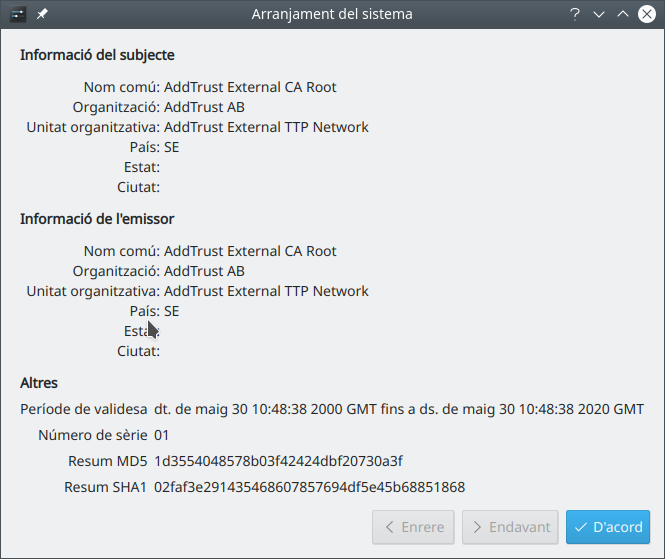Click the MD5 fingerprint value

click(x=278, y=461)
